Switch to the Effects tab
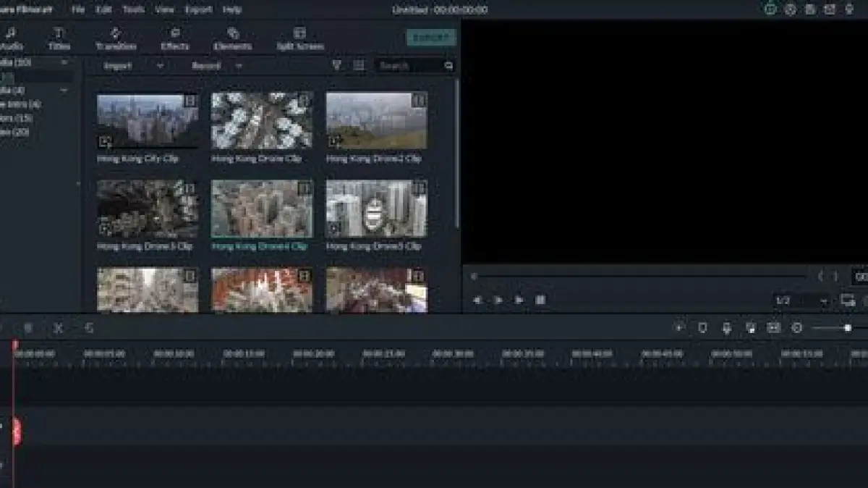This screenshot has height=488, width=868. [174, 38]
